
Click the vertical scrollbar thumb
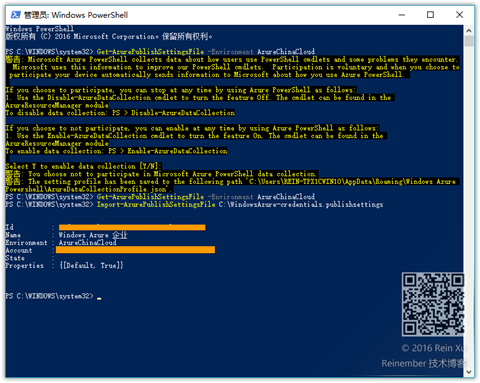point(469,41)
